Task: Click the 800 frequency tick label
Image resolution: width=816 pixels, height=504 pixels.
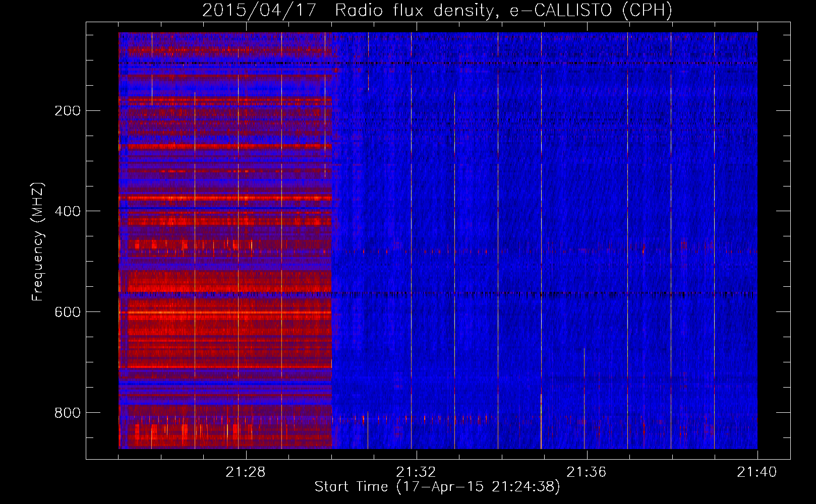Action: [68, 413]
